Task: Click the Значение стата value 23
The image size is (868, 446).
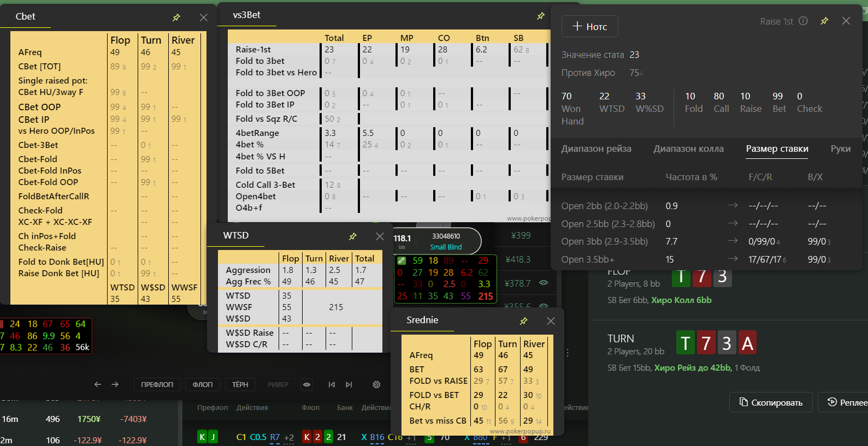Action: [x=634, y=55]
